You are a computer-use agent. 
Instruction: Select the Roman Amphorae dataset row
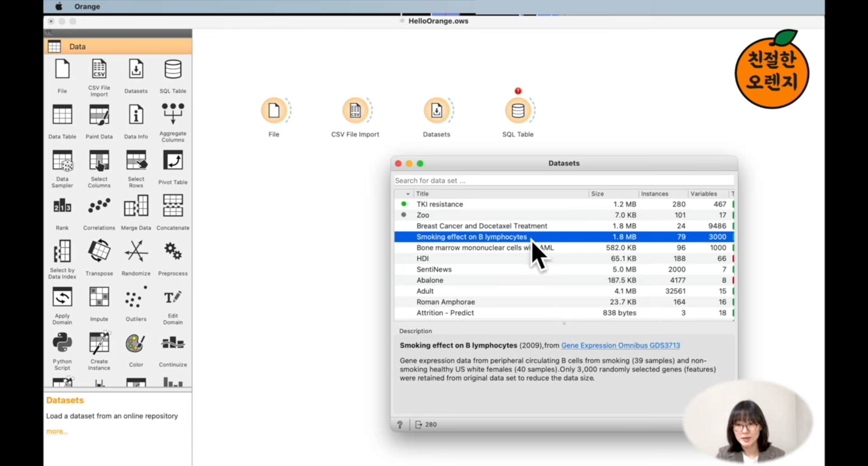click(564, 302)
